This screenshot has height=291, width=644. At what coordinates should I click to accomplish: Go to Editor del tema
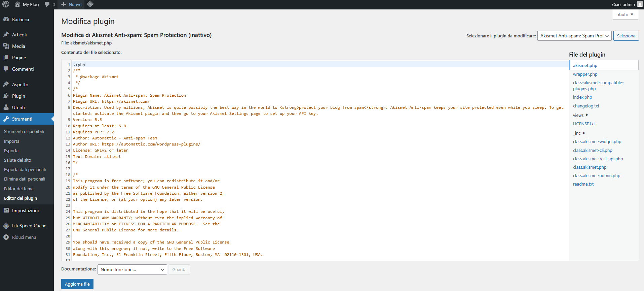[19, 189]
